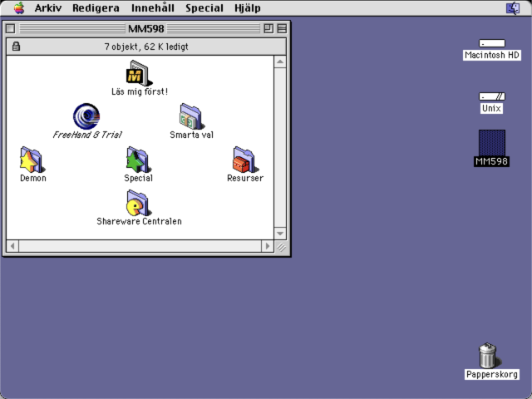The width and height of the screenshot is (532, 399).
Task: Click the "Papperskorg" label
Action: pyautogui.click(x=492, y=374)
